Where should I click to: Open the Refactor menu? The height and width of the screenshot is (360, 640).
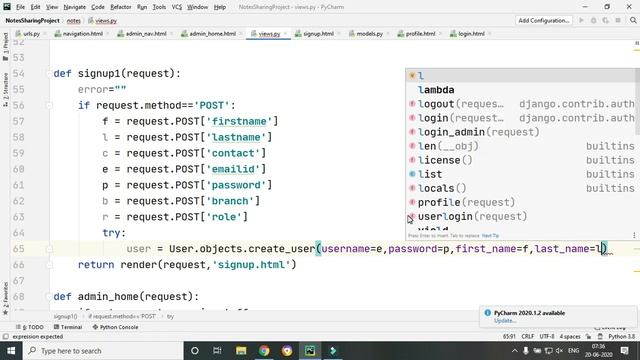121,7
